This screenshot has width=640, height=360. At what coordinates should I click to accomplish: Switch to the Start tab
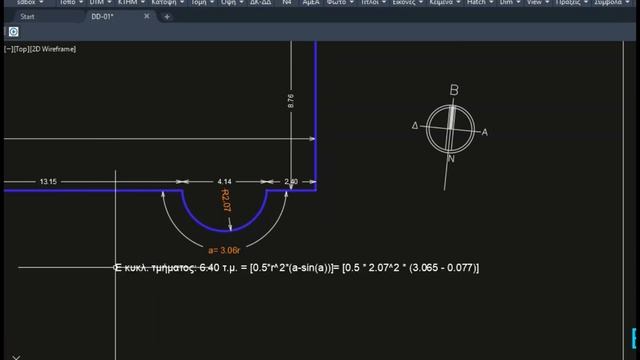[27, 17]
